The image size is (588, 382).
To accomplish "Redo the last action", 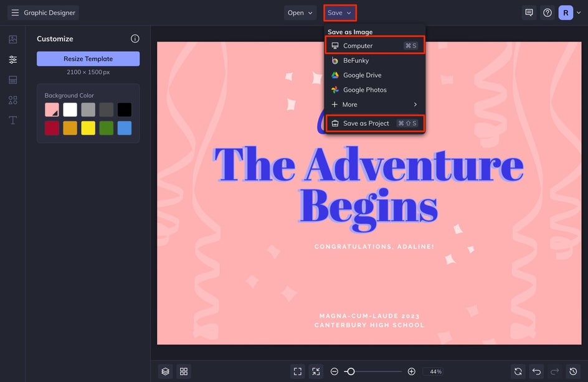I will [554, 371].
